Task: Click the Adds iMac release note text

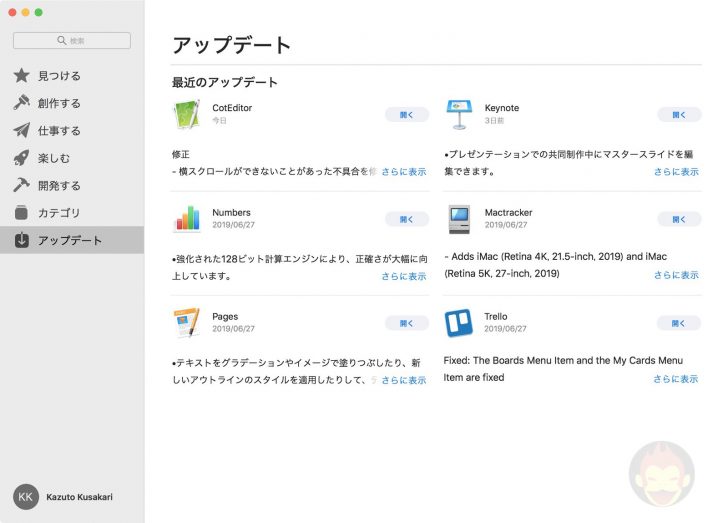Action: 556,265
